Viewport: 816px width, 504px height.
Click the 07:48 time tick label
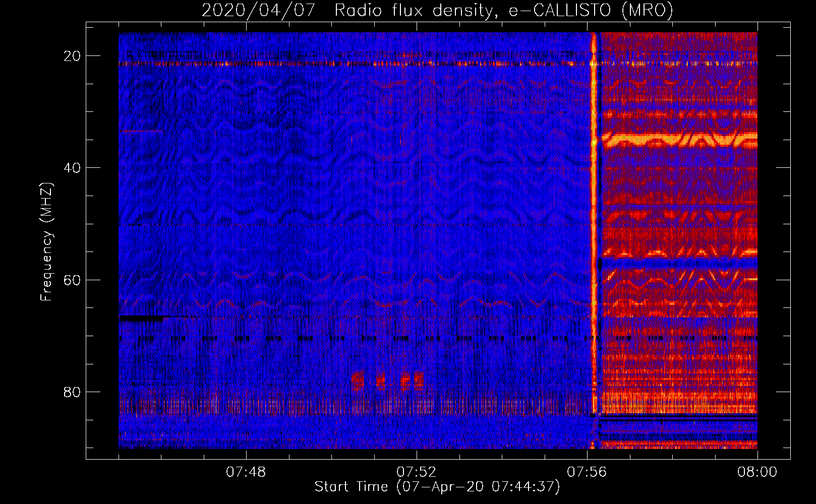click(x=246, y=472)
